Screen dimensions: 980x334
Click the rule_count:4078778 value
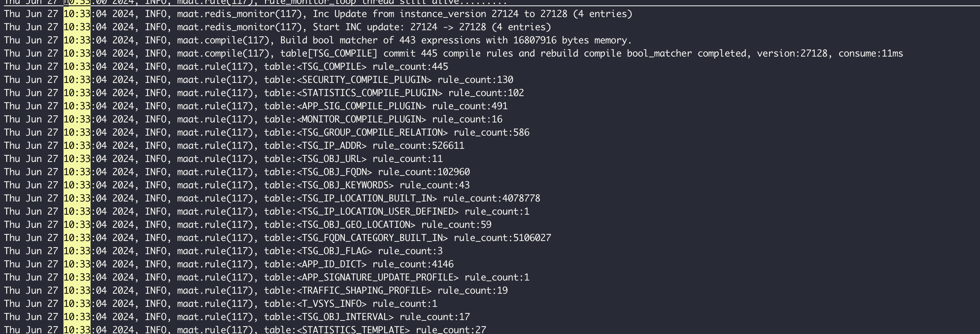pyautogui.click(x=492, y=198)
